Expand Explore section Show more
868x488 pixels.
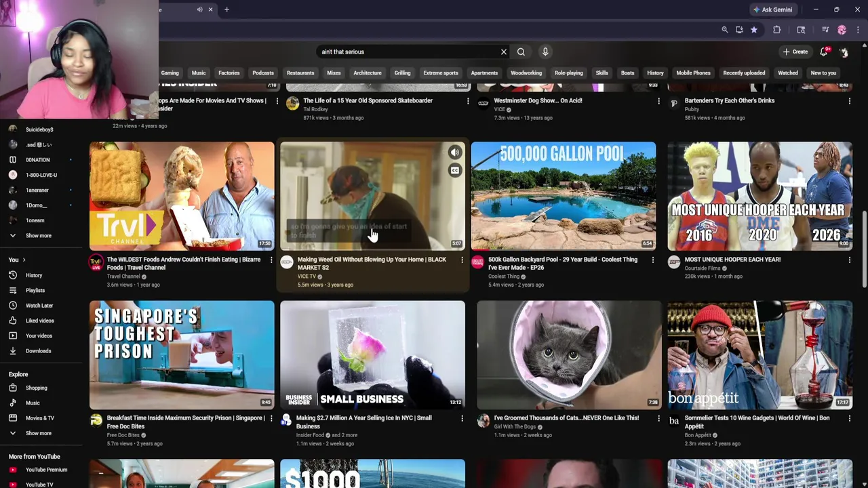tap(39, 433)
